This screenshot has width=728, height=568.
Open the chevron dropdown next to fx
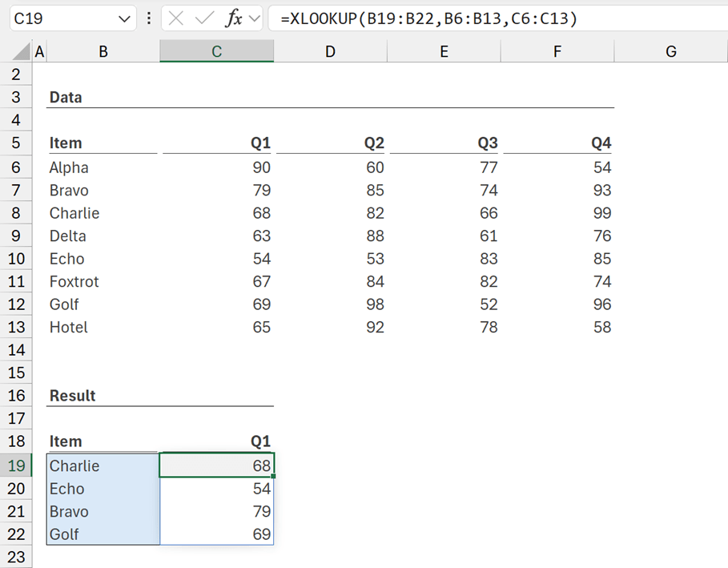coord(255,18)
